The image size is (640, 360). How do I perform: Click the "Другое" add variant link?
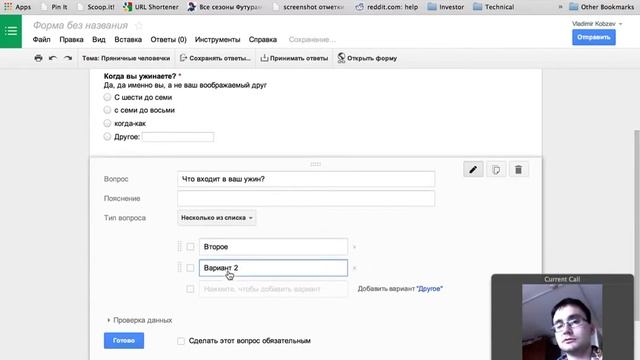point(429,289)
